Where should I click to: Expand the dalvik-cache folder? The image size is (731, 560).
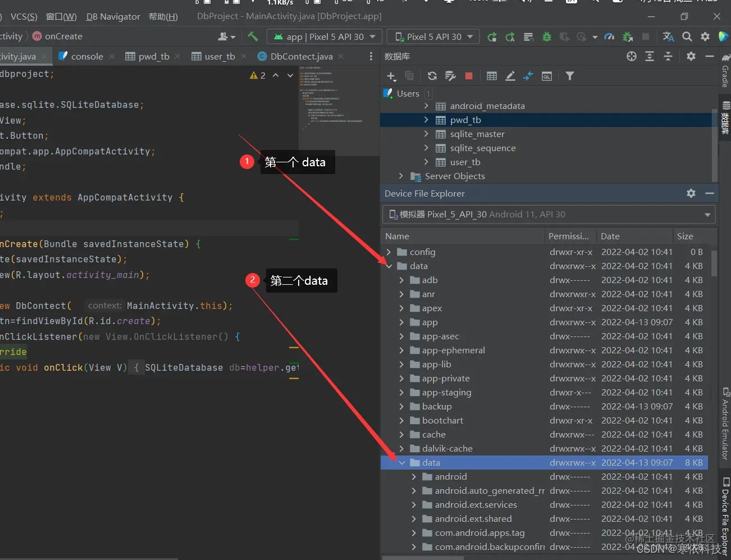tap(401, 448)
